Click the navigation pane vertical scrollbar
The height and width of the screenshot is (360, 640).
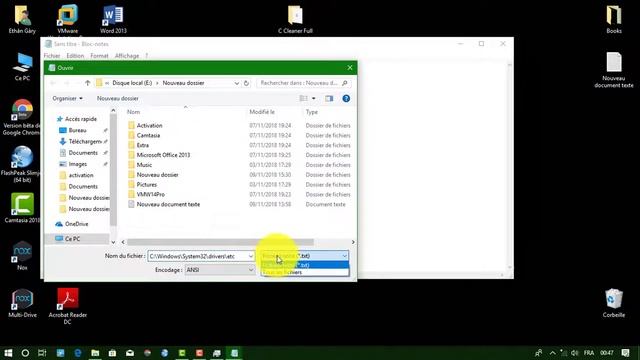click(113, 171)
